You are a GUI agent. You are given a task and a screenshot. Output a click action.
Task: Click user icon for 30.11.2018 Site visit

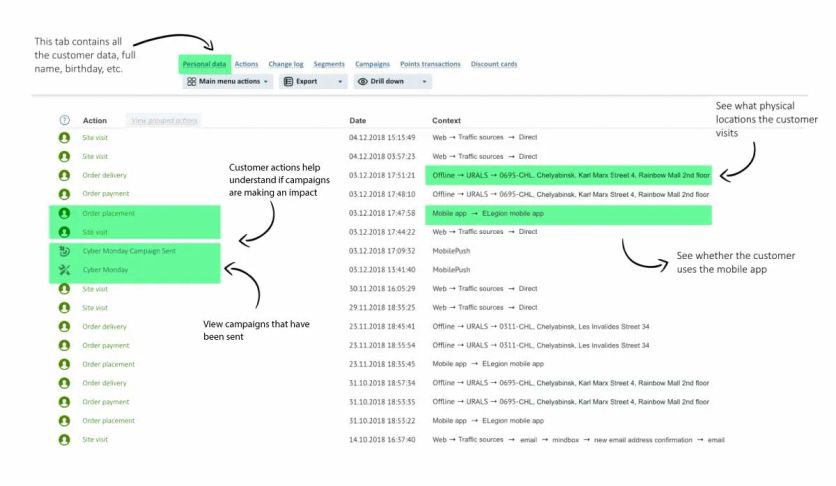tap(65, 289)
